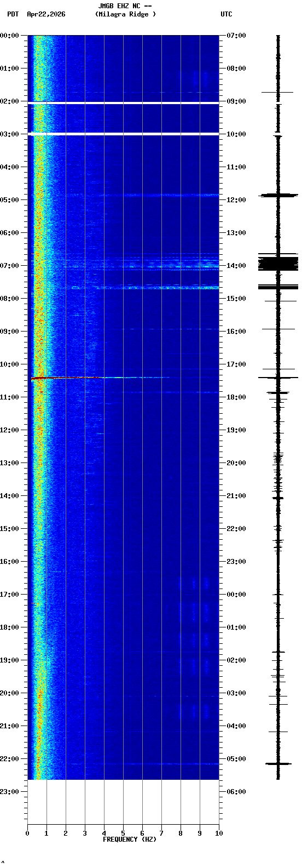Image resolution: width=302 pixels, height=868 pixels.
Task: Select the UTC timezone label
Action: tap(226, 14)
